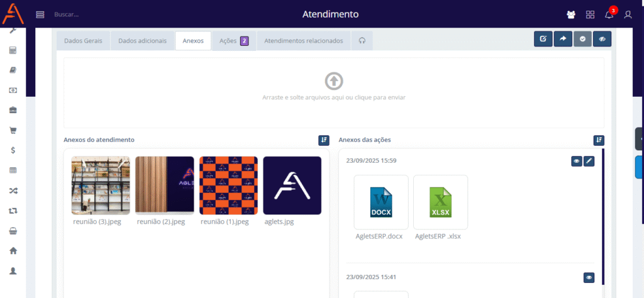Screen dimensions: 644x298
Task: Open sort options for Anexos do atendimento
Action: coord(323,140)
